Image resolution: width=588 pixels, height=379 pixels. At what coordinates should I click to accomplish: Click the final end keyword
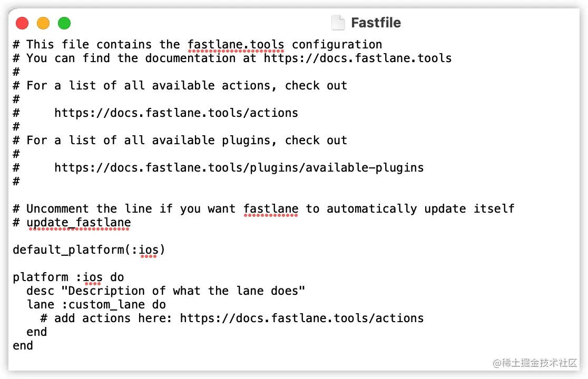(x=23, y=345)
